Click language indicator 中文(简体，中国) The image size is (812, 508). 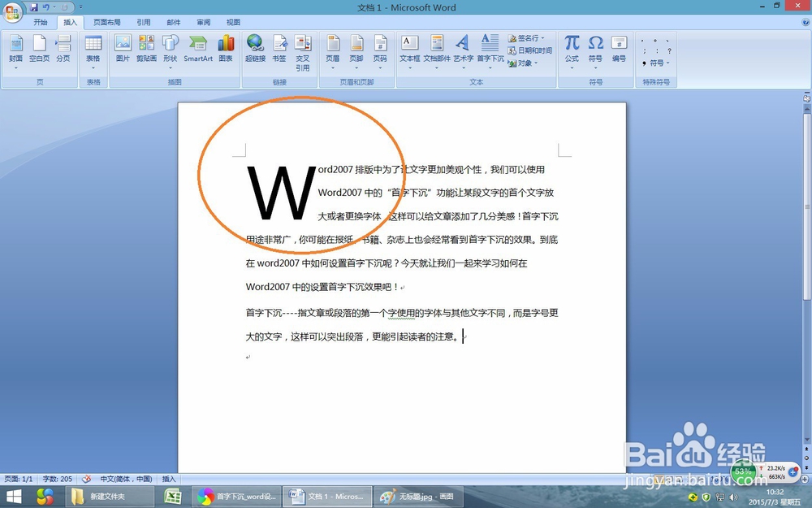(126, 479)
